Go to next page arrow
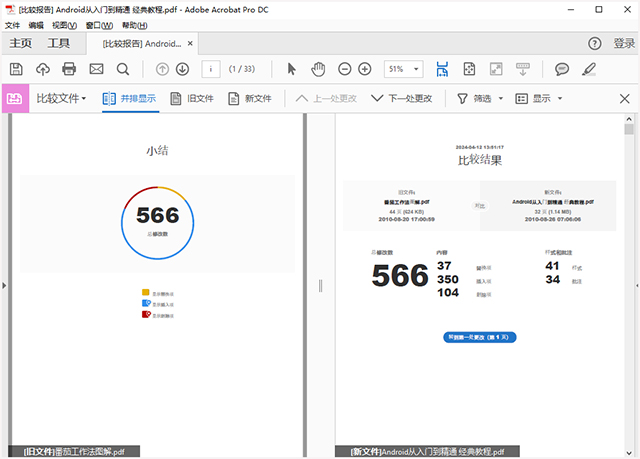 [182, 69]
